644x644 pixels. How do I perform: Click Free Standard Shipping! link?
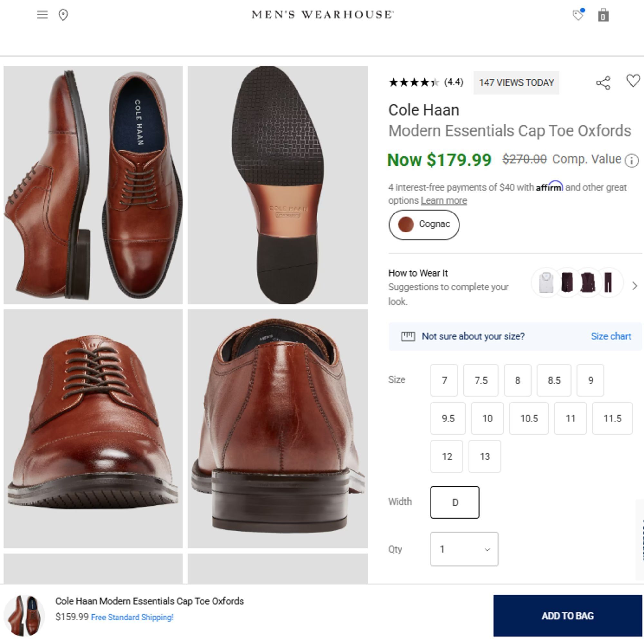pyautogui.click(x=132, y=617)
